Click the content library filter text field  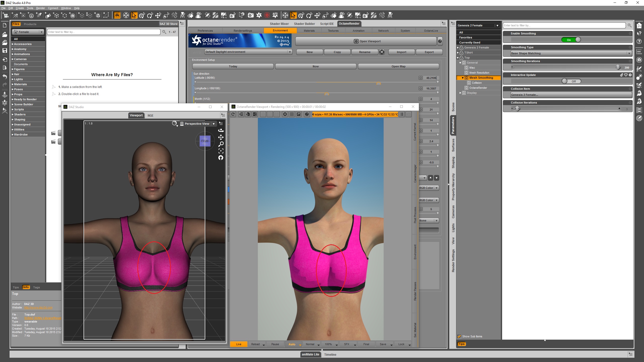(103, 32)
